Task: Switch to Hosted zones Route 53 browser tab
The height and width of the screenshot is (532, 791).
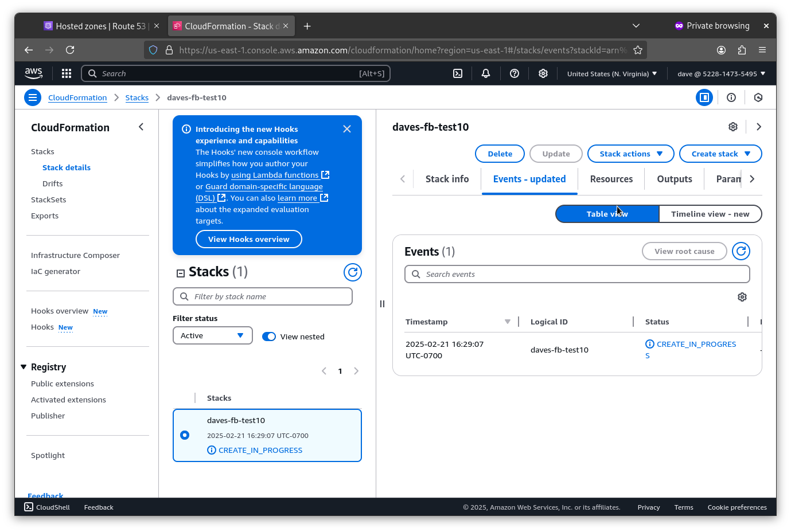Action: [x=101, y=26]
